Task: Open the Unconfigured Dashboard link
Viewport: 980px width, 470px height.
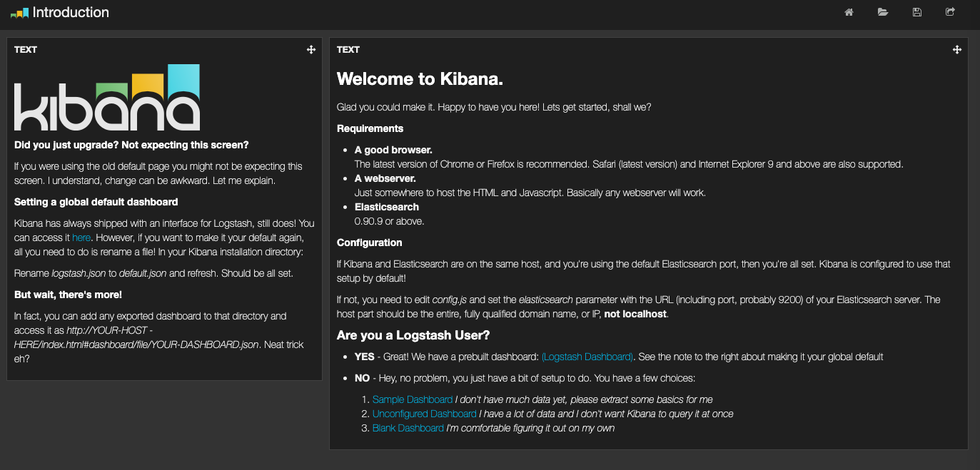Action: pyautogui.click(x=424, y=414)
